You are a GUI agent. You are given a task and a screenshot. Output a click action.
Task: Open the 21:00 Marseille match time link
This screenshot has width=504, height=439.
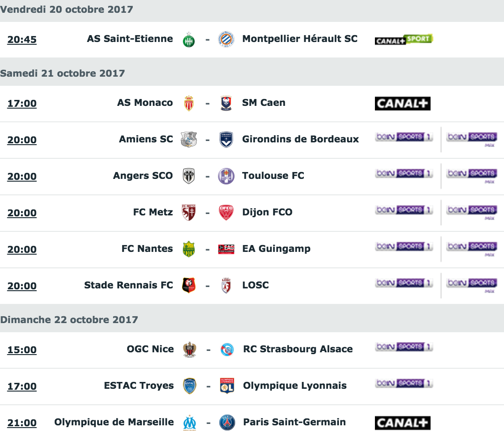click(x=22, y=423)
